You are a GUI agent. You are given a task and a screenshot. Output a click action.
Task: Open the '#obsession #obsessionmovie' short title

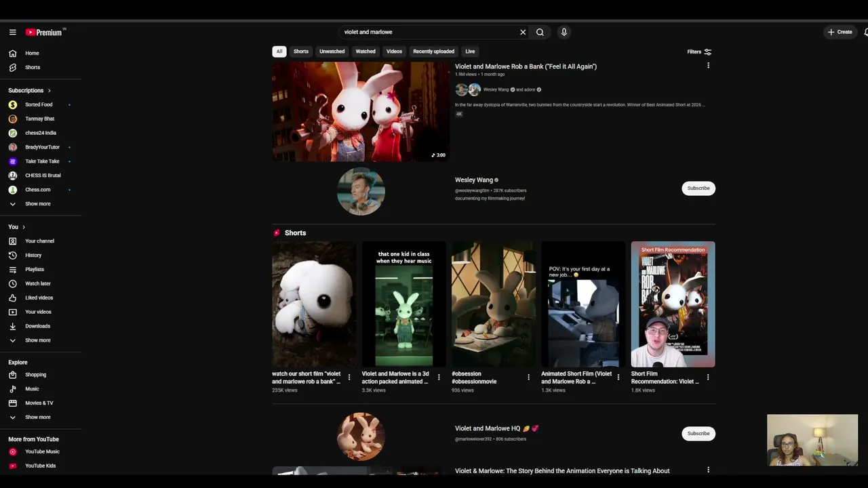tap(475, 378)
